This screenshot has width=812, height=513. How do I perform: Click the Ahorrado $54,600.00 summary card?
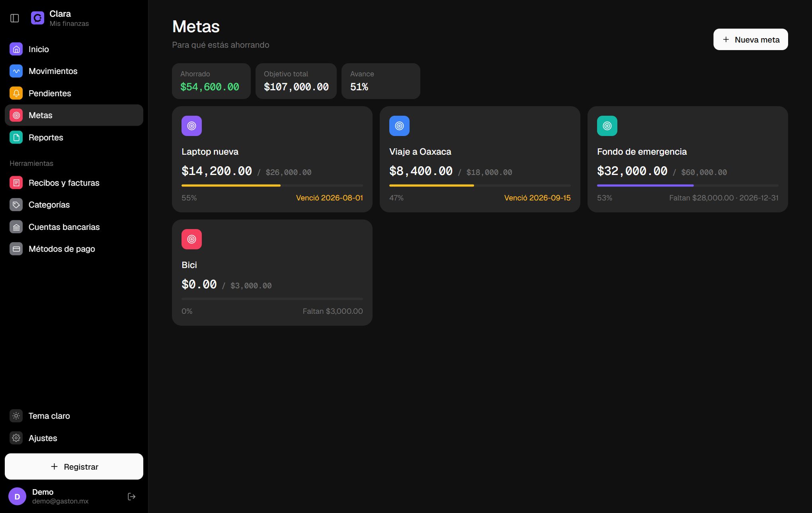[211, 81]
